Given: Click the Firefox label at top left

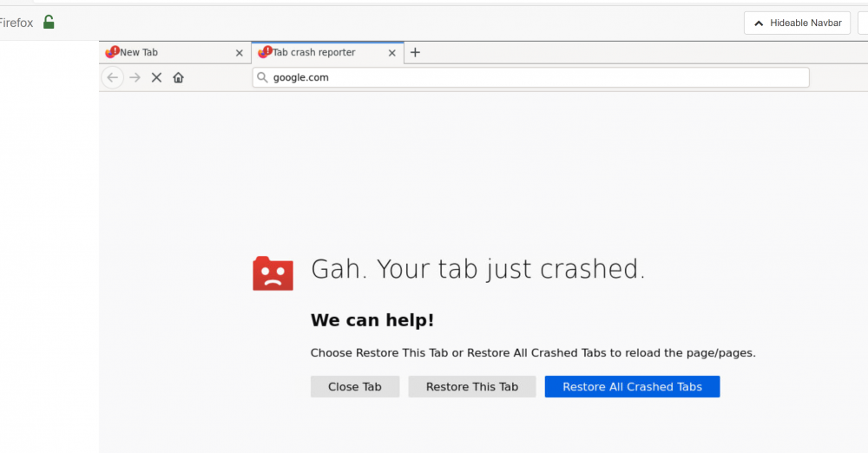Looking at the screenshot, I should 16,23.
